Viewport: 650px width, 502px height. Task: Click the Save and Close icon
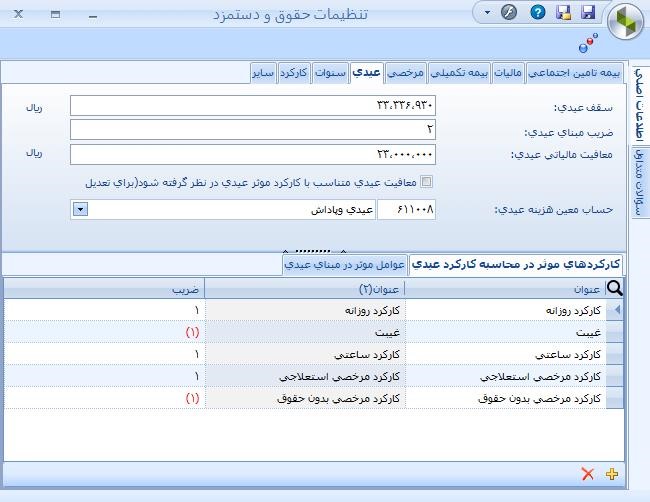(564, 13)
